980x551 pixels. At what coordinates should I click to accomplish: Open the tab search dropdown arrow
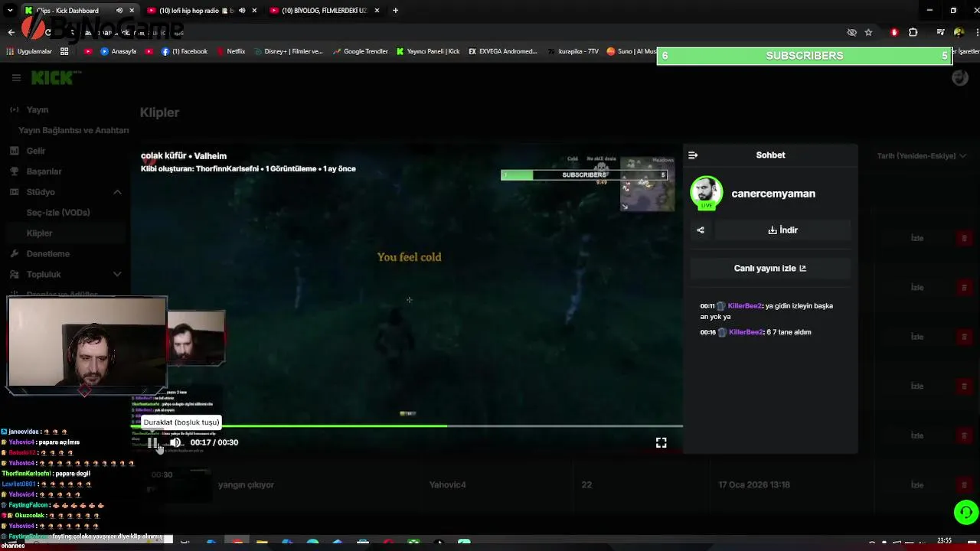point(10,11)
